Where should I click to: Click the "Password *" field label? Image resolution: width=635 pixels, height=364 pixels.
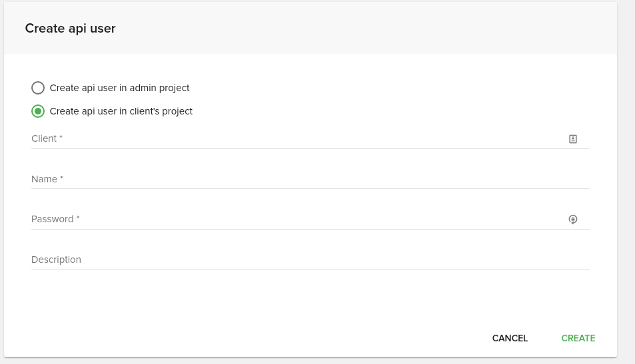55,219
